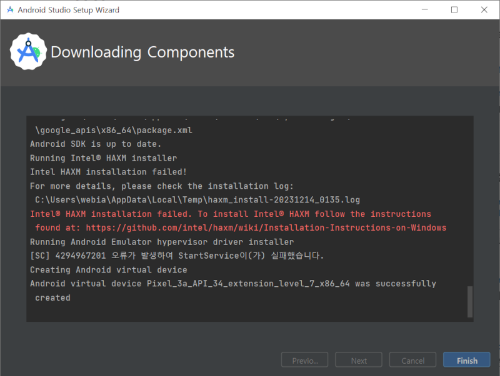This screenshot has height=376, width=500.
Task: Minimize the Setup Wizard window
Action: tap(425, 10)
